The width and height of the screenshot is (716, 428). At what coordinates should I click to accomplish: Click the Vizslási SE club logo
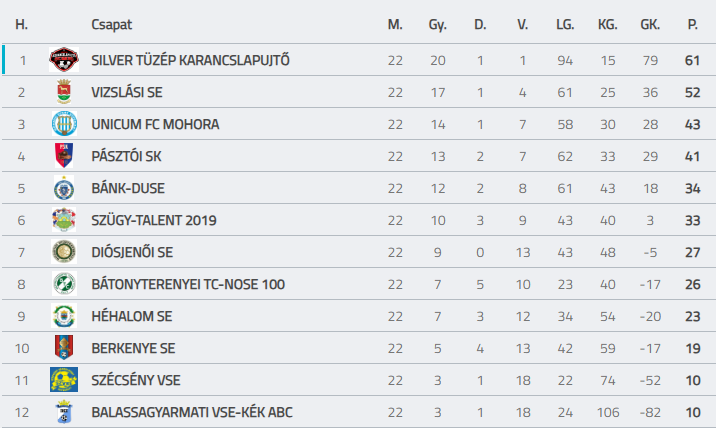coord(64,92)
